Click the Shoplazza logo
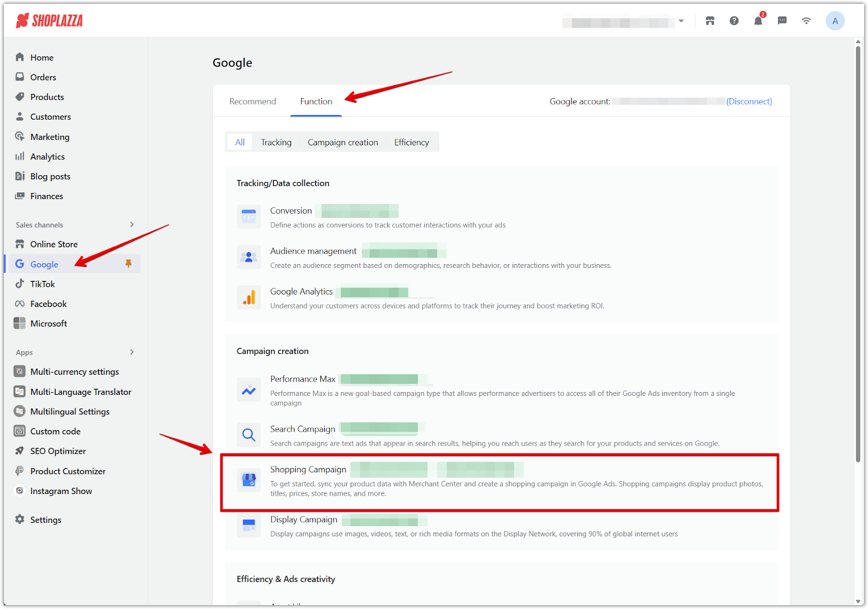The image size is (868, 609). click(49, 21)
